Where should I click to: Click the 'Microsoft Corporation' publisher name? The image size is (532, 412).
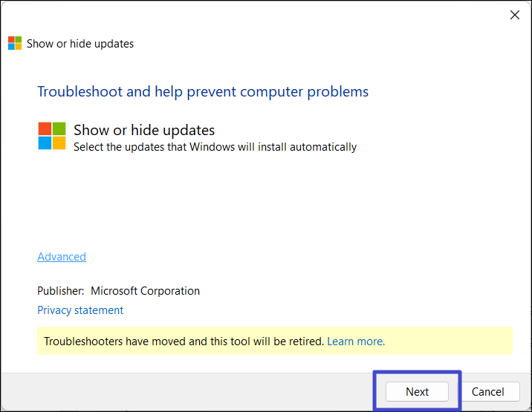[x=145, y=291]
